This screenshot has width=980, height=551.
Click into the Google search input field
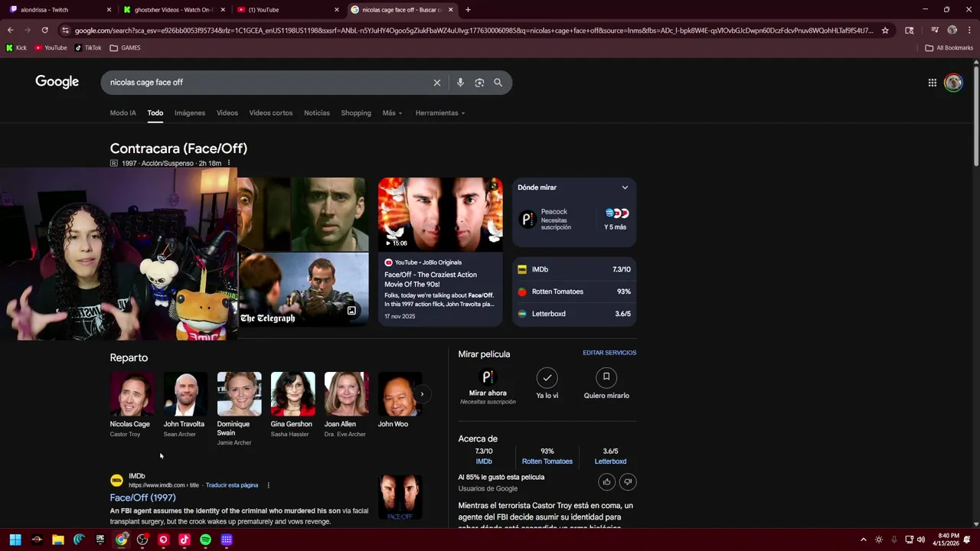coord(268,83)
